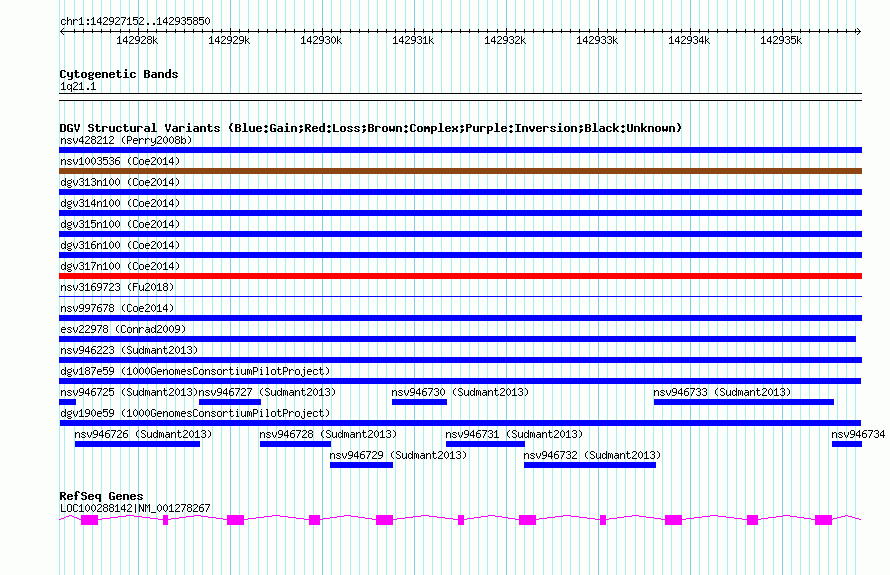890x575 pixels.
Task: Select the dgv315n100 (Coe2014) label
Action: tap(120, 224)
